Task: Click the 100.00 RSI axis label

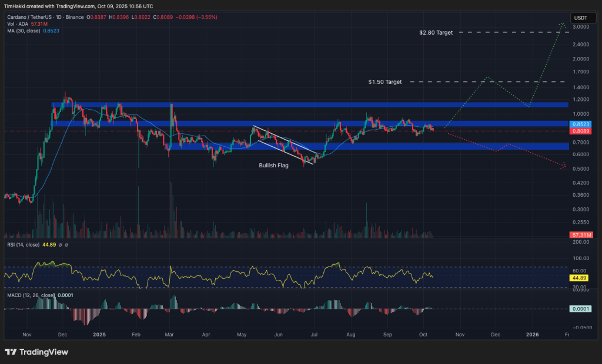Action: pos(581,258)
